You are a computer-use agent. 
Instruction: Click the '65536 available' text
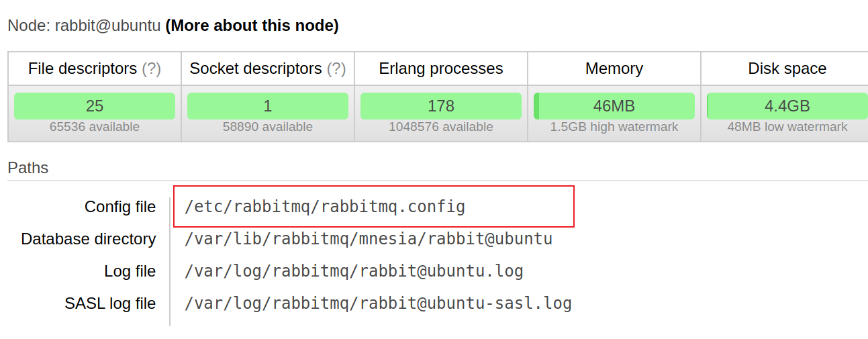click(95, 127)
